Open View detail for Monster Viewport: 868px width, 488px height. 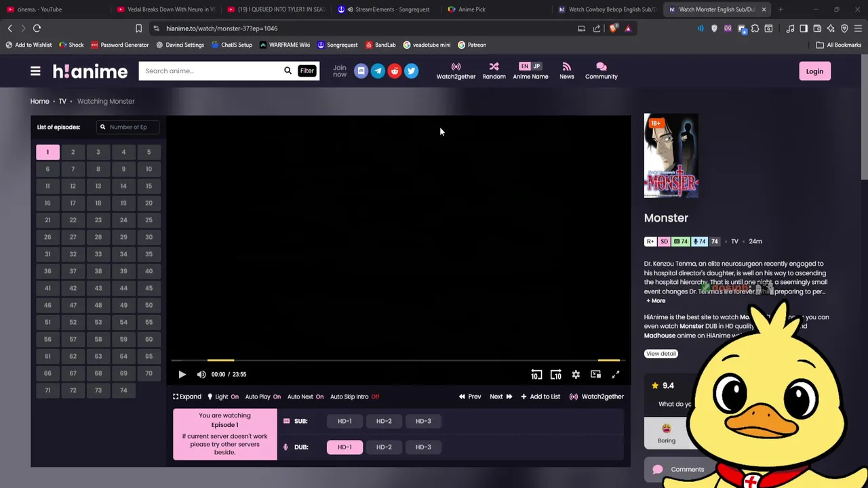tap(660, 353)
